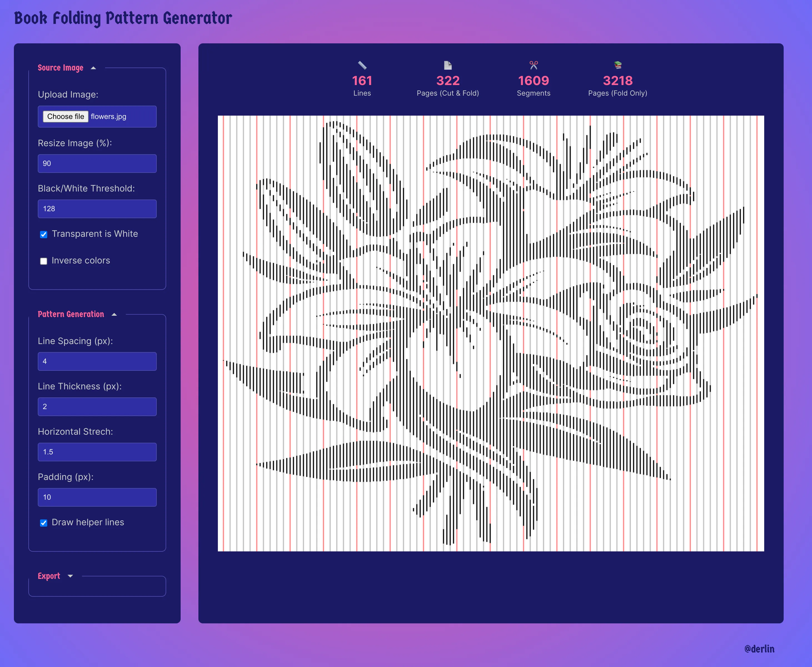Click the Line Spacing input box
The height and width of the screenshot is (667, 812).
coord(97,361)
